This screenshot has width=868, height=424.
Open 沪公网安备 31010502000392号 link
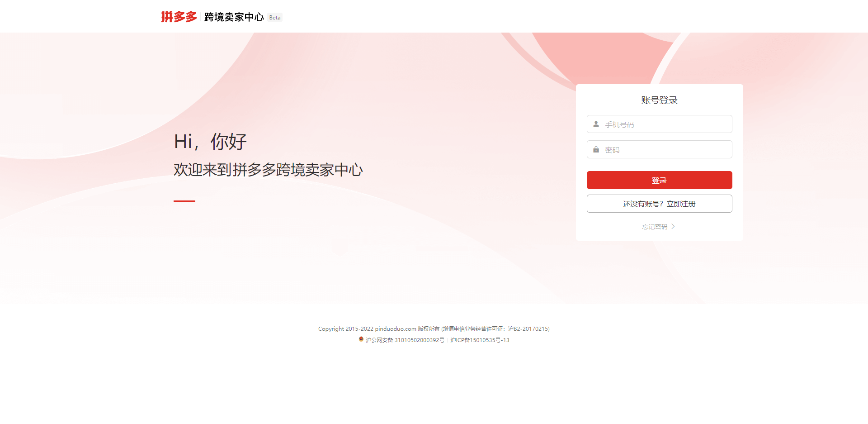click(x=405, y=340)
